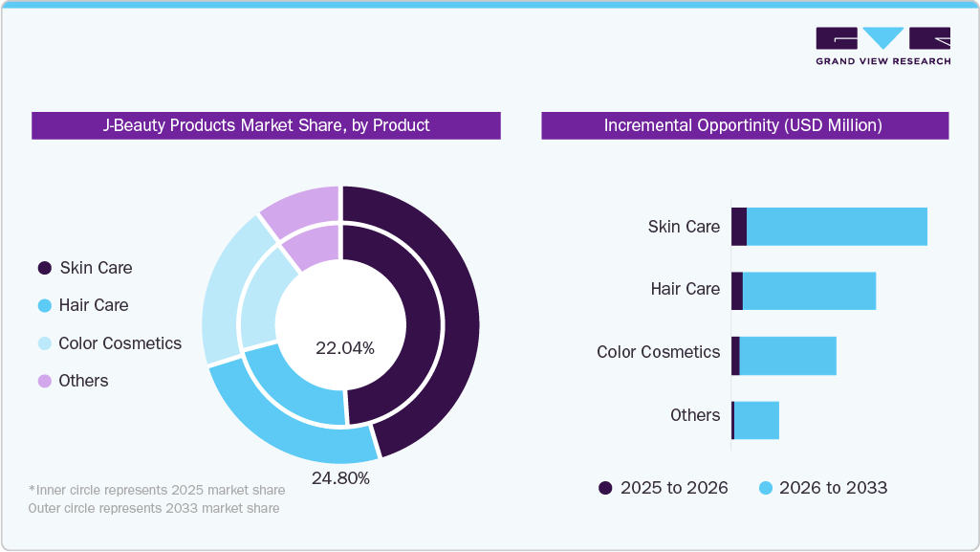Select the Market Share by Product header
The height and width of the screenshot is (552, 980).
pos(266,125)
